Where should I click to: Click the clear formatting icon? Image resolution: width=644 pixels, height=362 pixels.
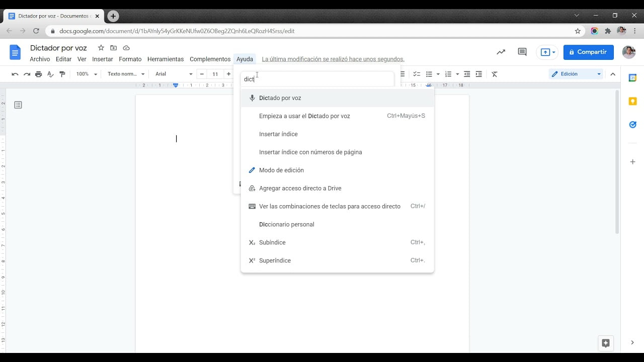495,74
